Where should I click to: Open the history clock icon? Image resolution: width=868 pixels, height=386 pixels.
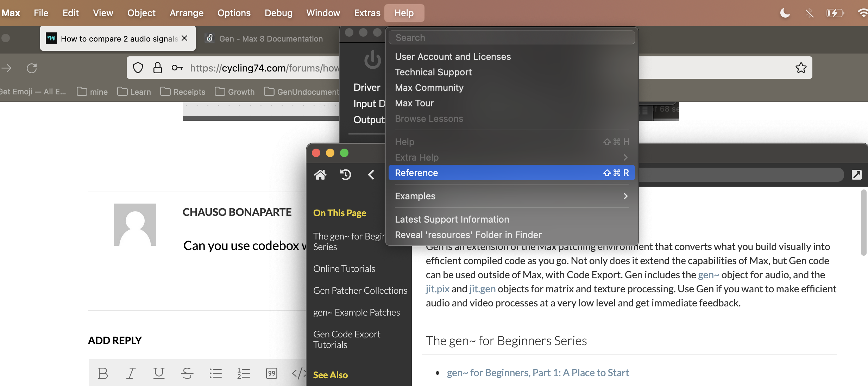coord(345,175)
